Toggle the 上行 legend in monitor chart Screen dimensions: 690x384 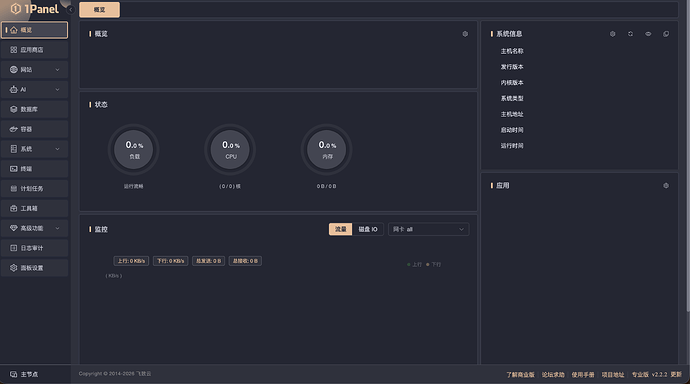(x=415, y=264)
